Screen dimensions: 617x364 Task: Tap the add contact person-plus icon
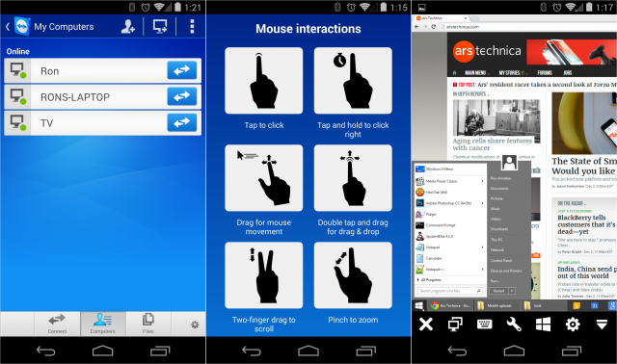point(128,26)
